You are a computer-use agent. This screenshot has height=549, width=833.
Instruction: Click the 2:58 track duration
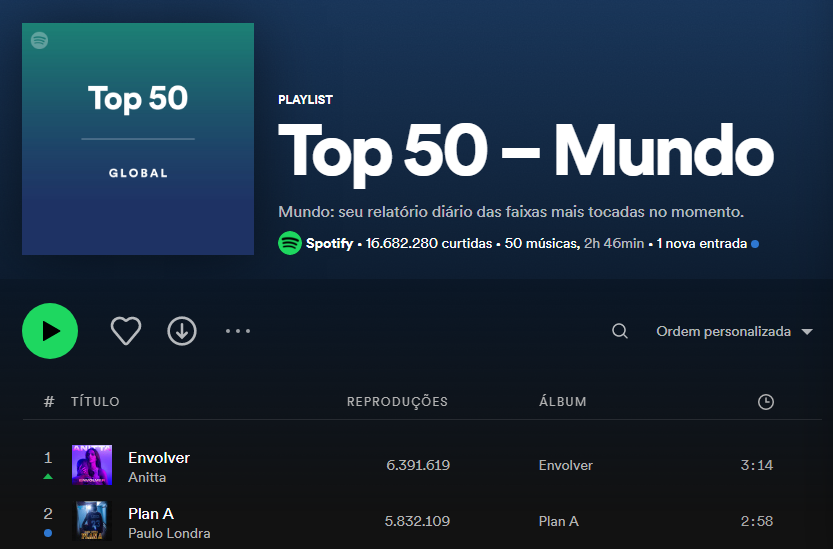click(x=757, y=521)
